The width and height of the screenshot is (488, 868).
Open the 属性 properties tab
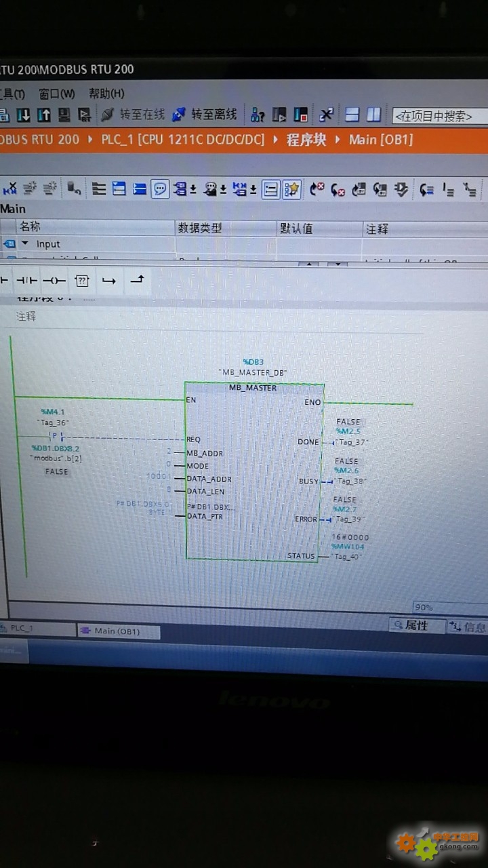tap(418, 625)
